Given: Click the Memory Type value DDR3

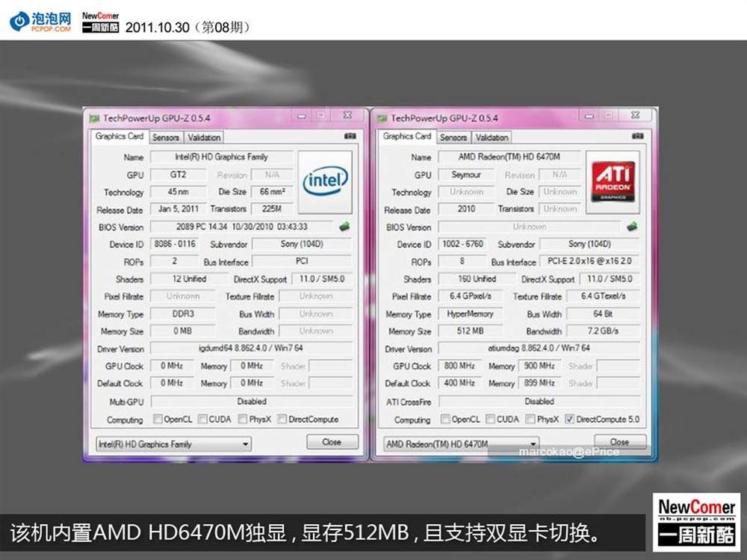Looking at the screenshot, I should click(183, 314).
